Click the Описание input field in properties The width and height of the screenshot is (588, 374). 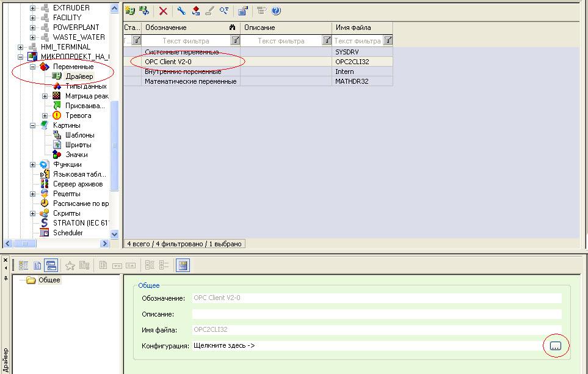[x=376, y=314]
